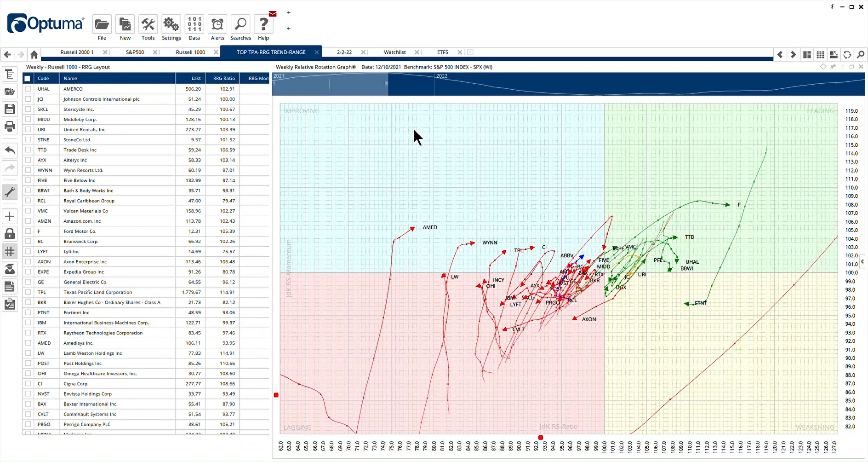This screenshot has width=868, height=462.
Task: Click the undo arrow in left sidebar
Action: (10, 150)
